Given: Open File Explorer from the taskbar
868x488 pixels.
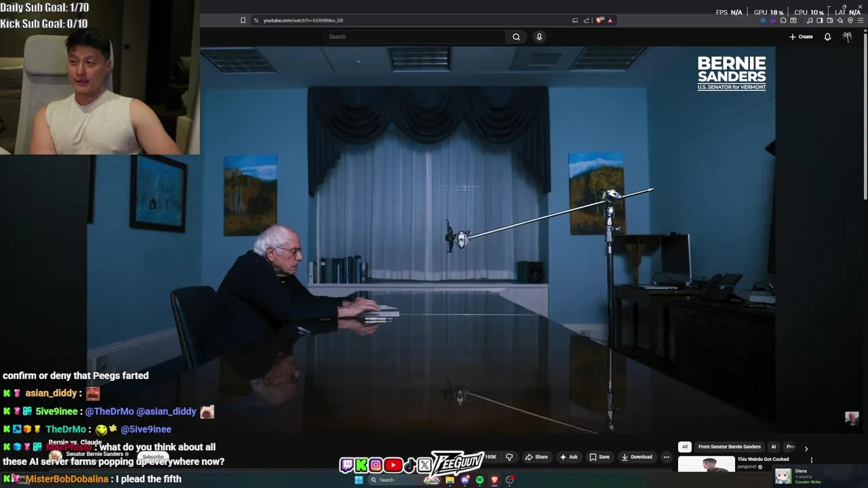Looking at the screenshot, I should (x=450, y=480).
